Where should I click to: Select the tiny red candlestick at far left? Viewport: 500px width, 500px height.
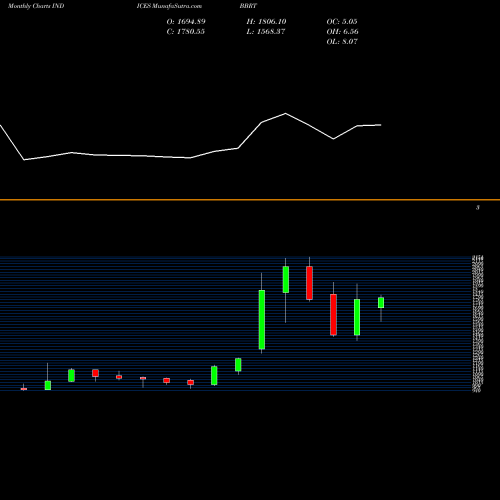(24, 389)
